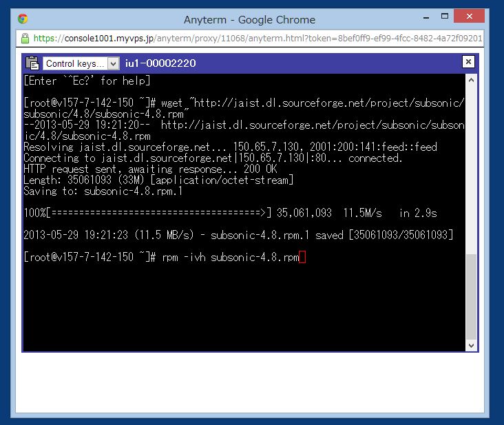
Task: Click the terminal scrollbar thumb
Action: click(x=471, y=297)
